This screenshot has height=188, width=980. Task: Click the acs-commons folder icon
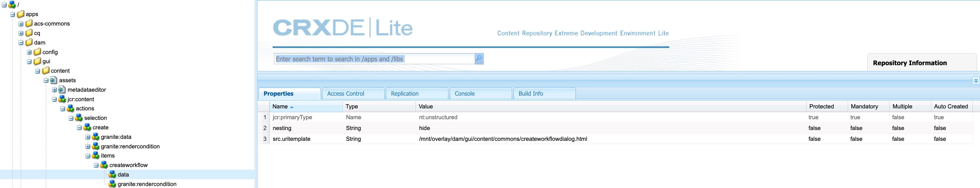[29, 24]
